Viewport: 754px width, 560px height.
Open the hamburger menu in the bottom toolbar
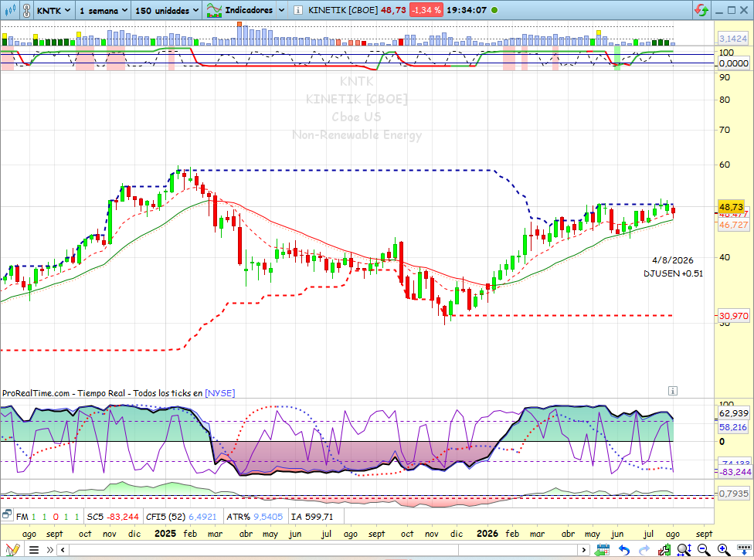tap(34, 549)
